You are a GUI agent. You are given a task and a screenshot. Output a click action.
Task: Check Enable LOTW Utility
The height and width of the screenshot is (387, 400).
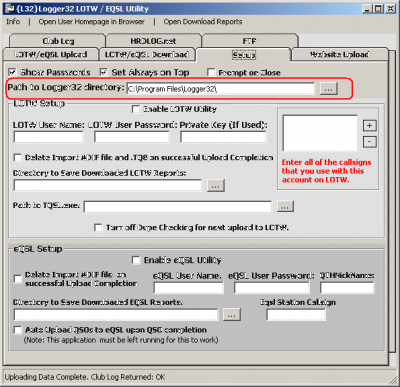coord(136,109)
